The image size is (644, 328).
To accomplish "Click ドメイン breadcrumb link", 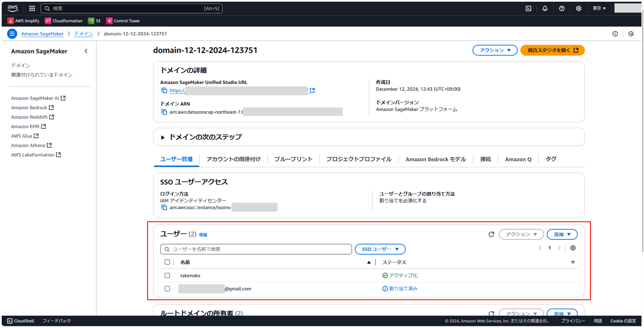I will coord(84,34).
